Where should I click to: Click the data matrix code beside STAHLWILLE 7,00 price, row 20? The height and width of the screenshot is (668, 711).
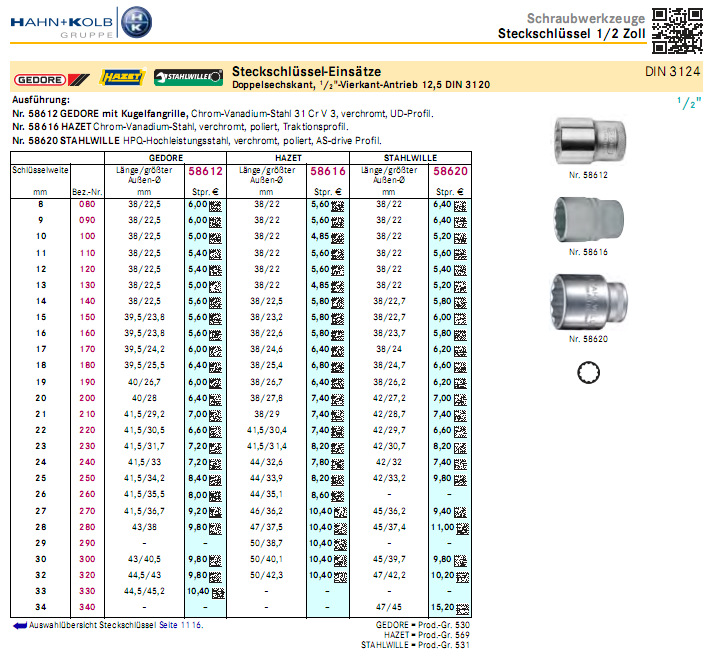pos(460,400)
